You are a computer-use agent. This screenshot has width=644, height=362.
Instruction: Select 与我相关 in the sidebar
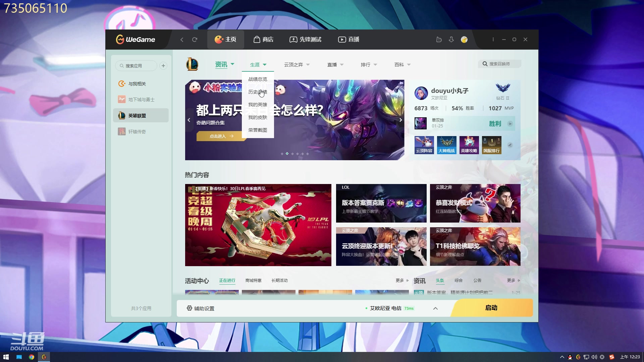click(141, 84)
